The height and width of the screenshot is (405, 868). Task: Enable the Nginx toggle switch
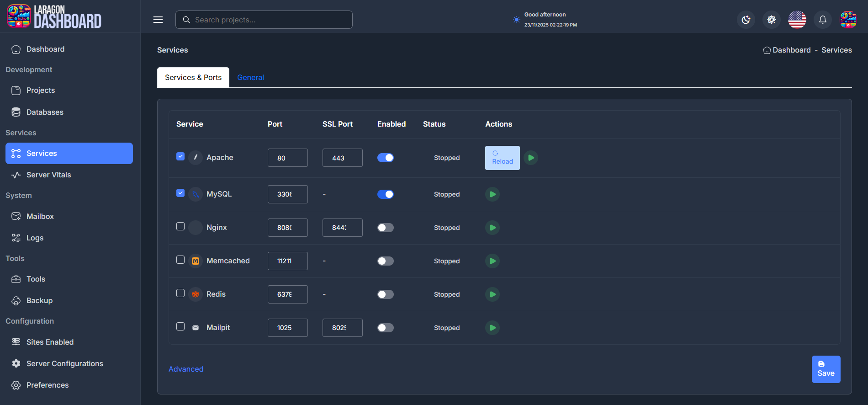coord(386,228)
